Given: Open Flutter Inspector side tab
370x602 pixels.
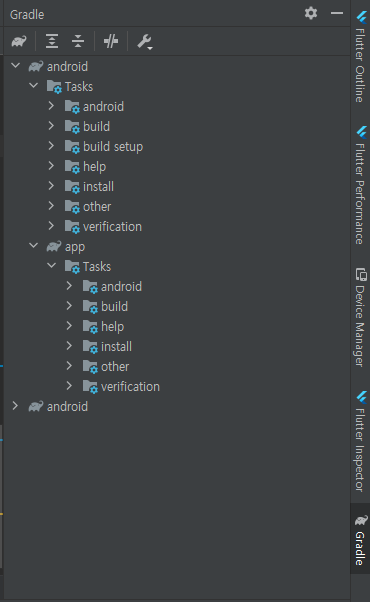Looking at the screenshot, I should [x=360, y=441].
